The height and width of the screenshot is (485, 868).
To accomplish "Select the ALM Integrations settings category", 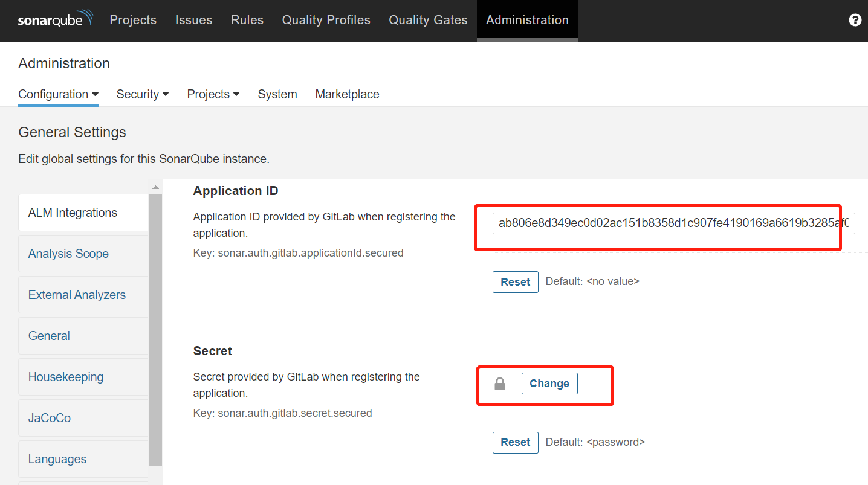I will (x=73, y=212).
